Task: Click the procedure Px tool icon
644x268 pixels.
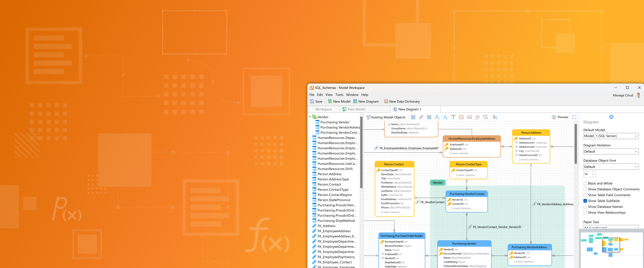Action: coord(437,117)
